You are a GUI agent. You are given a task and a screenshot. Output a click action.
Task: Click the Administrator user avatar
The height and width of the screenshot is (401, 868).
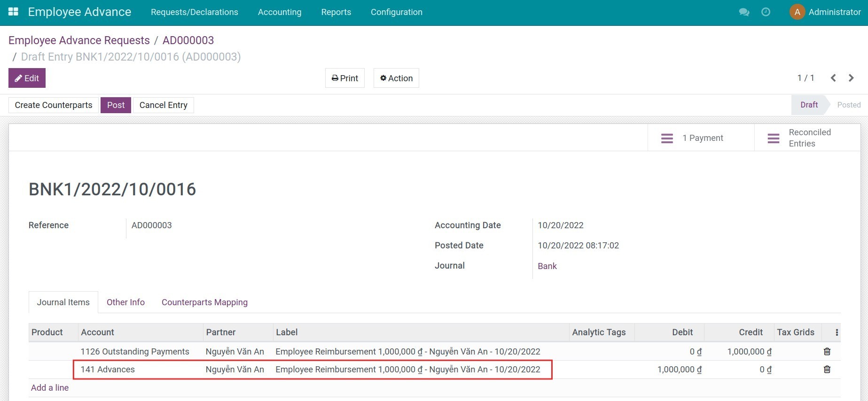click(797, 12)
